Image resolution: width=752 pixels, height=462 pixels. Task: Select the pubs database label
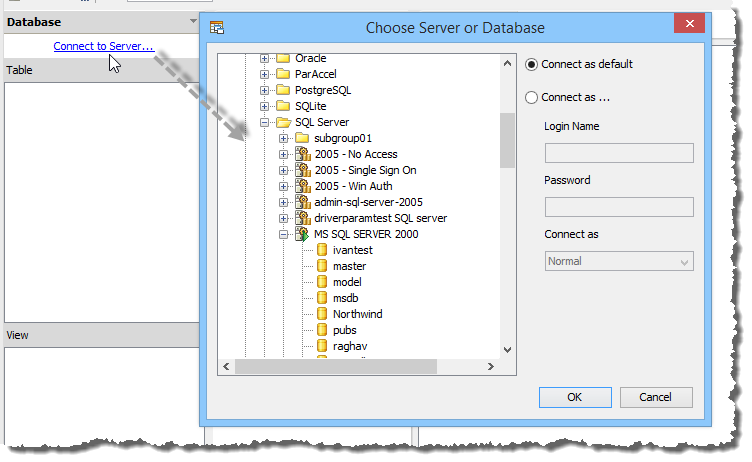(345, 330)
